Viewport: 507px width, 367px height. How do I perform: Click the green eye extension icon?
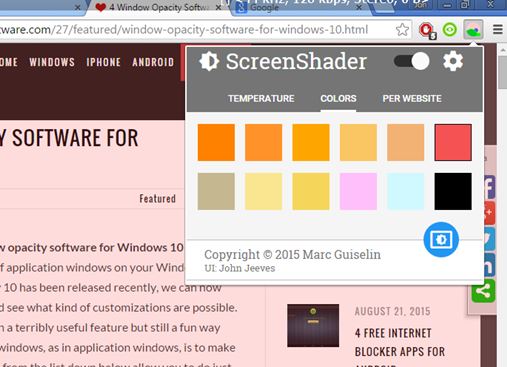pyautogui.click(x=450, y=30)
